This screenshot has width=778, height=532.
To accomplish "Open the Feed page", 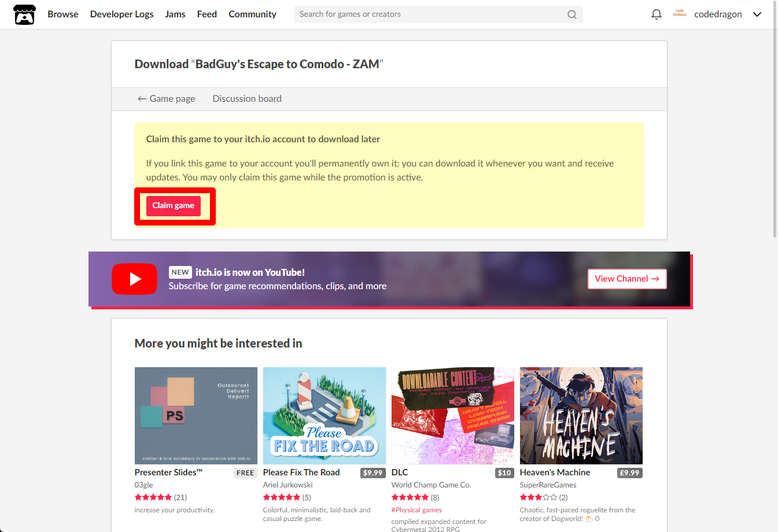I will 207,14.
